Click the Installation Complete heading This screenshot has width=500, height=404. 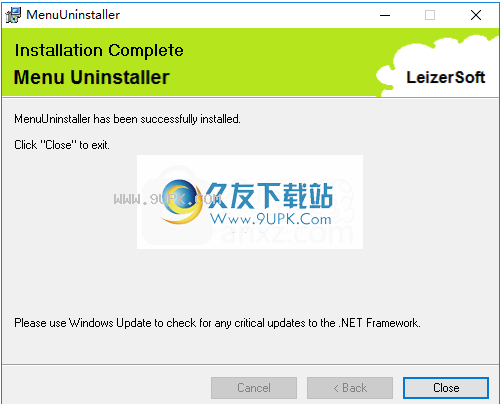pyautogui.click(x=99, y=51)
